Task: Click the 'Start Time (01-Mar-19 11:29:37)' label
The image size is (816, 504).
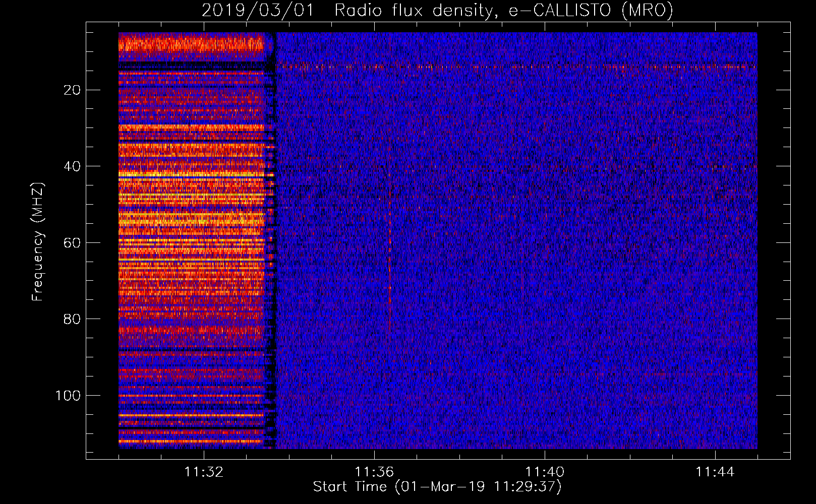Action: coord(437,487)
